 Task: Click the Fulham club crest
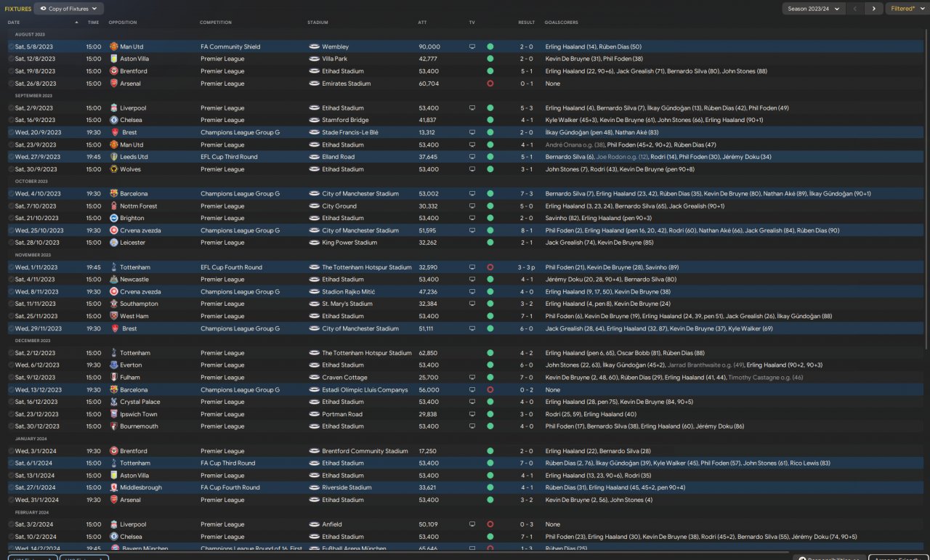pos(113,378)
